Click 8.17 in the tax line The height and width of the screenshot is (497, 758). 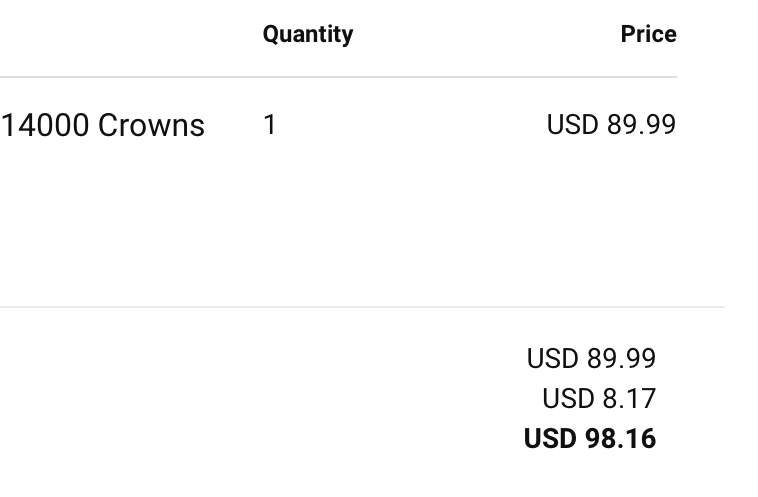coord(628,398)
